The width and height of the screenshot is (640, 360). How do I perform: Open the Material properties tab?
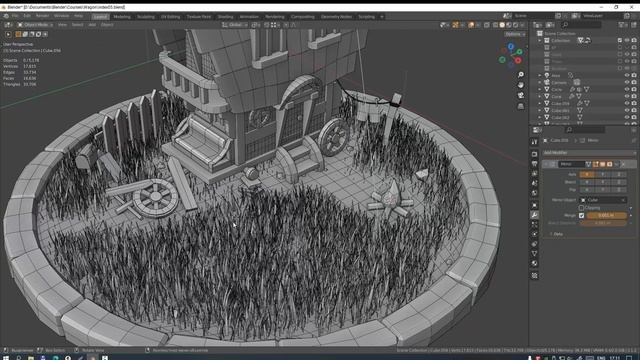534,264
